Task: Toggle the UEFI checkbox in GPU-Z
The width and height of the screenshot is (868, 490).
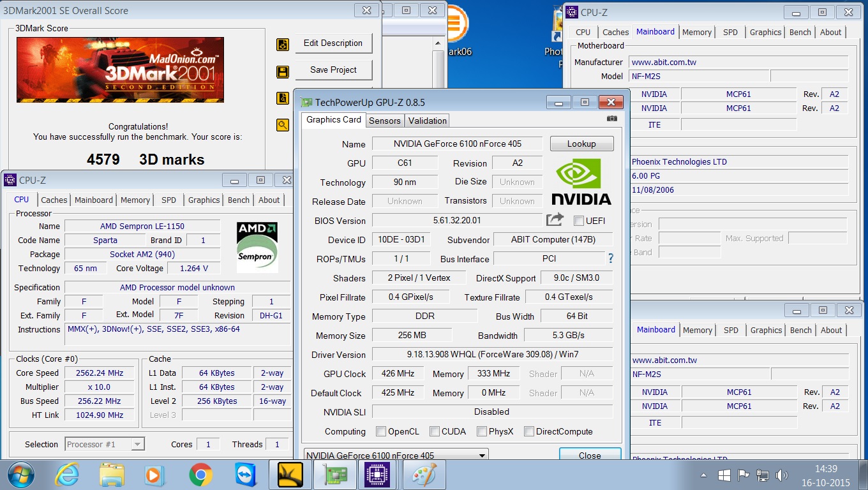Action: coord(578,221)
